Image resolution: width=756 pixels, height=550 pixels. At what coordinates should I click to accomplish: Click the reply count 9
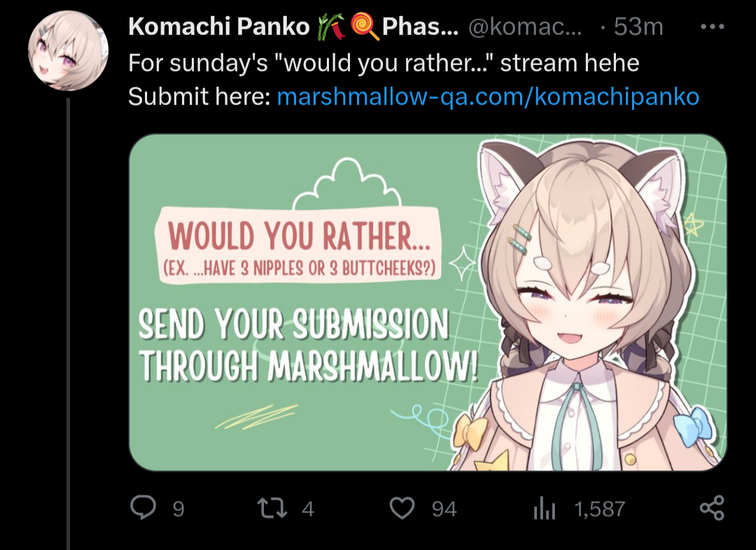tap(178, 509)
